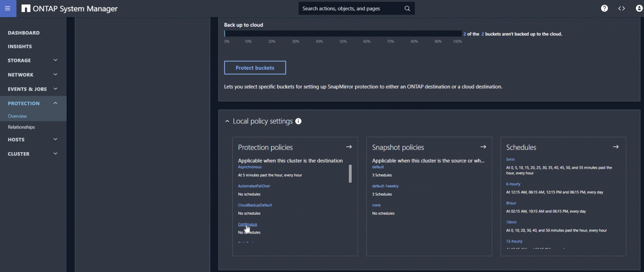Click the Protection policies arrow icon
The image size is (644, 272).
point(349,147)
